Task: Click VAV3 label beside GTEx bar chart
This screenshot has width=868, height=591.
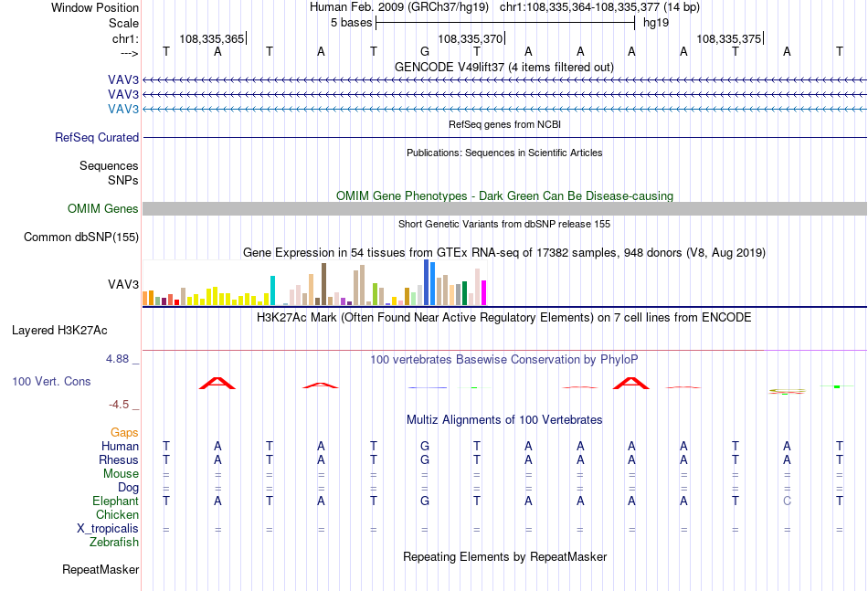Action: (123, 284)
